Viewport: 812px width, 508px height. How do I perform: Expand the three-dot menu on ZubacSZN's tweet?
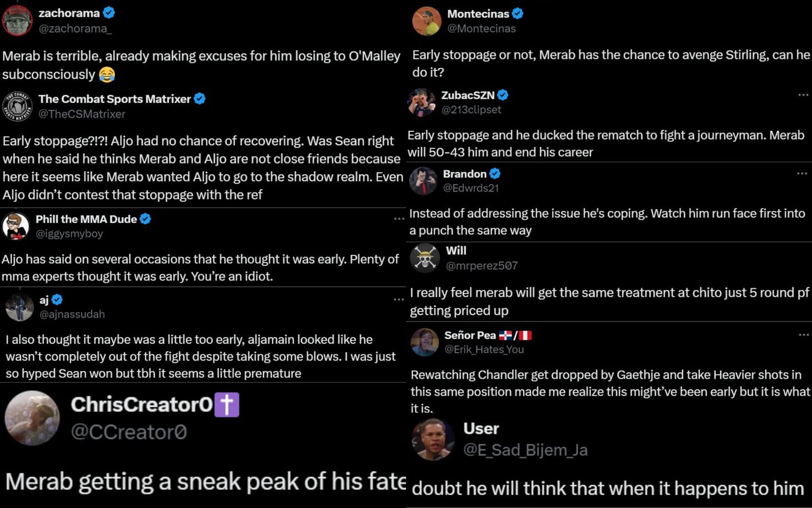pos(803,95)
